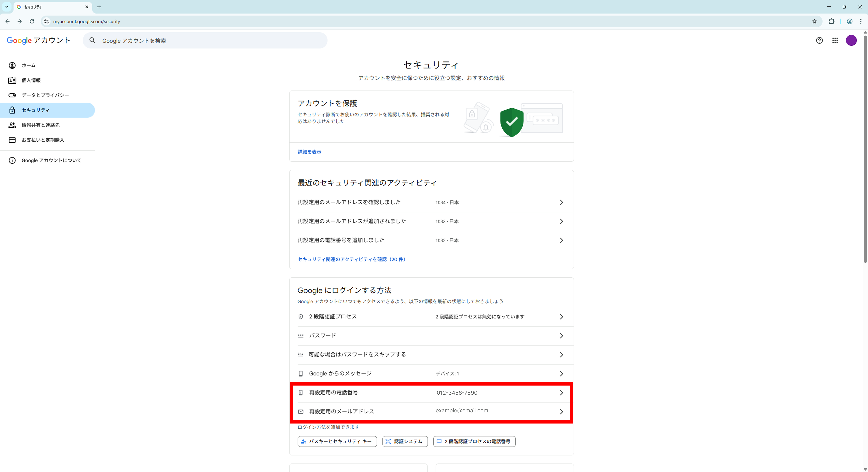
Task: Open the purple account avatar
Action: tap(851, 40)
